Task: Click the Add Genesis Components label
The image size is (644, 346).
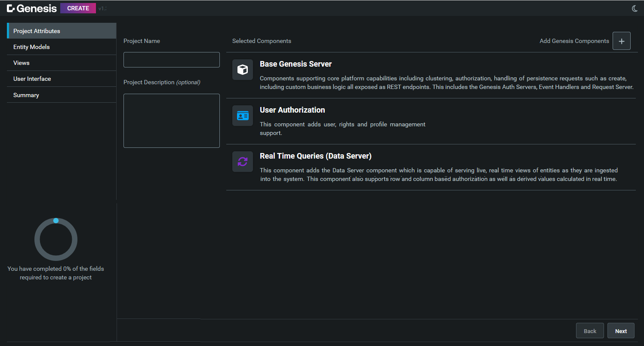Action: 574,41
